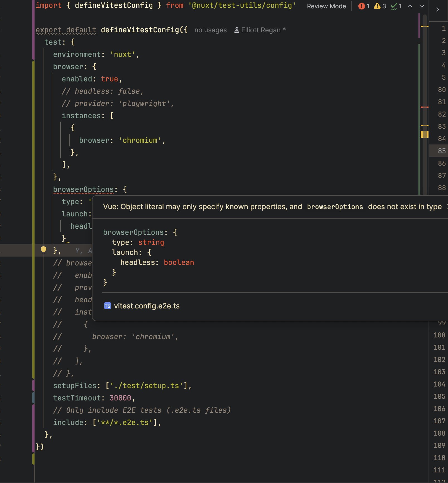Click the 'chromium' browser string in instances
Image resolution: width=448 pixels, height=483 pixels.
[x=140, y=140]
